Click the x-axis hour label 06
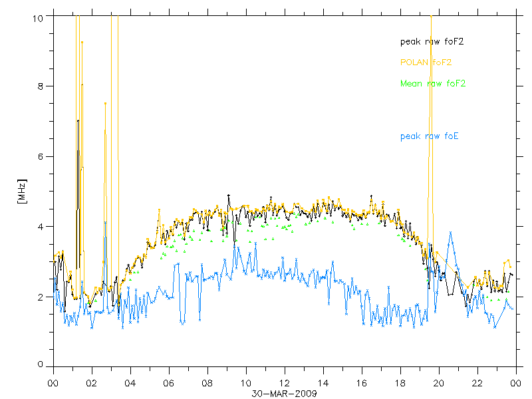The height and width of the screenshot is (399, 532). pyautogui.click(x=169, y=384)
